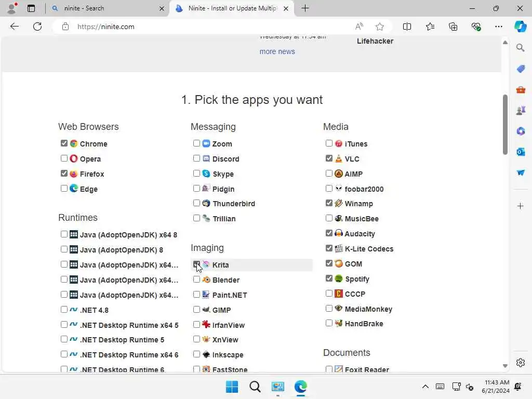This screenshot has width=532, height=399.
Task: Click the Edge icon in the taskbar
Action: pyautogui.click(x=301, y=387)
